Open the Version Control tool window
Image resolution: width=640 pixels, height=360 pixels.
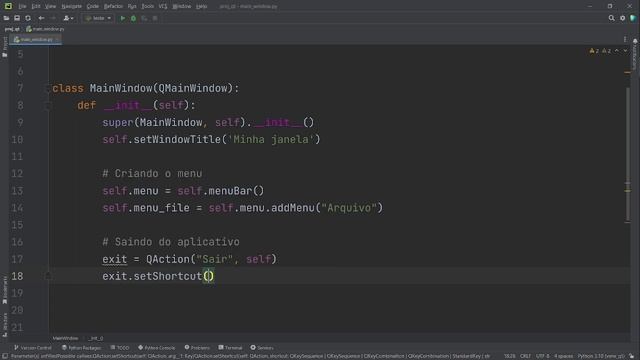pos(33,348)
